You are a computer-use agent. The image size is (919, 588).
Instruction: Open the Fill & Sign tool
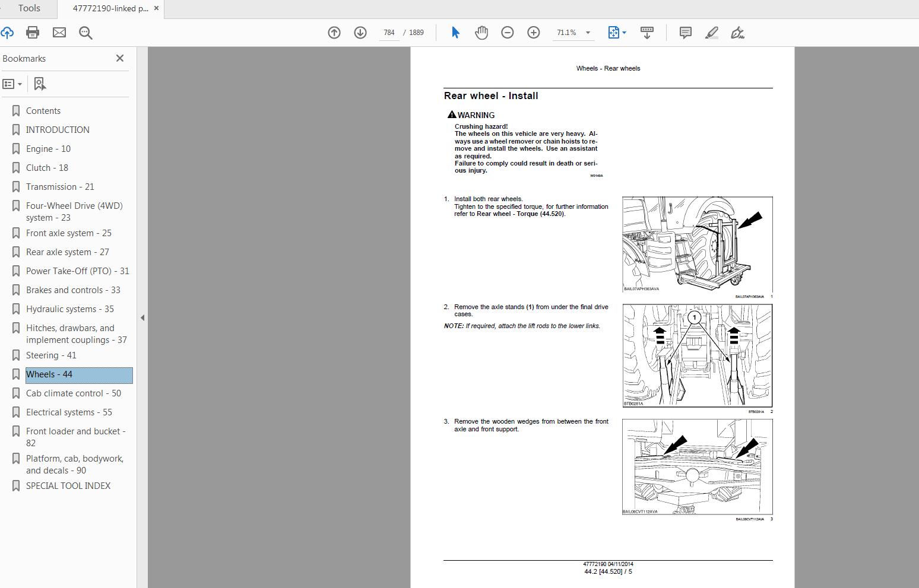click(737, 33)
